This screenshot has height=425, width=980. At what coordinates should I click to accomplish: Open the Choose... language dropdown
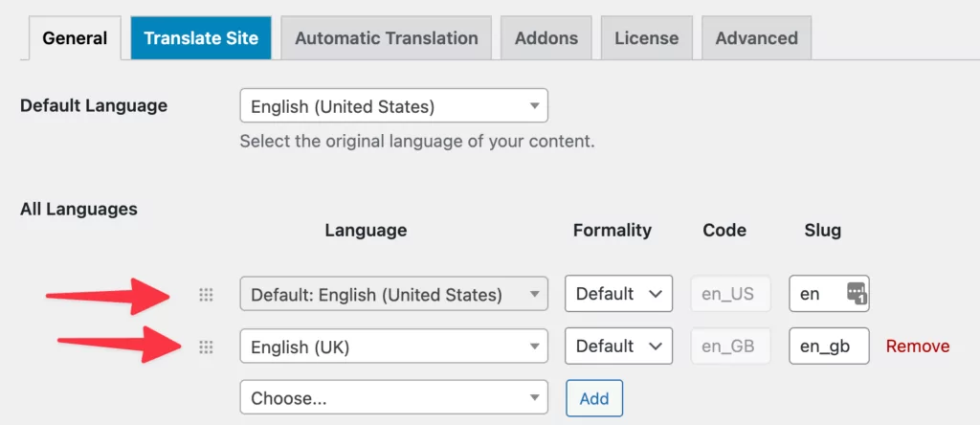[393, 397]
